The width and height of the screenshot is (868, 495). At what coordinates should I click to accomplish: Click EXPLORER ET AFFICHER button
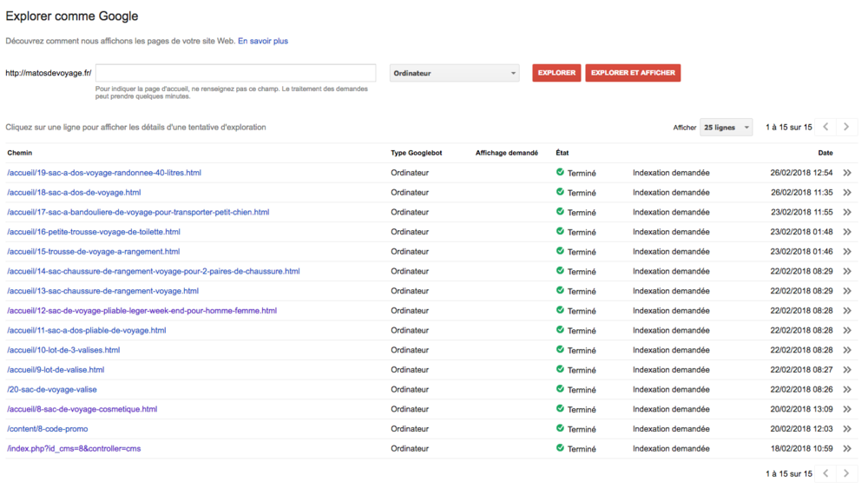coord(633,73)
